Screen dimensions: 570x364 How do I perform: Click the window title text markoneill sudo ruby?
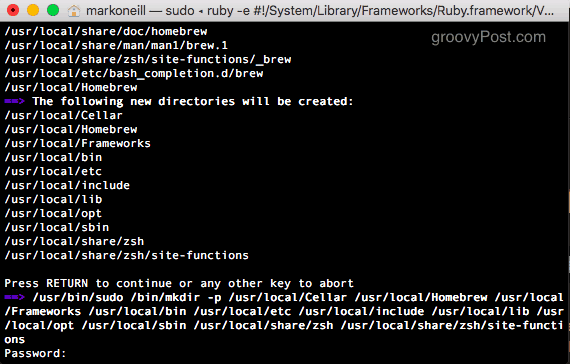click(x=320, y=11)
